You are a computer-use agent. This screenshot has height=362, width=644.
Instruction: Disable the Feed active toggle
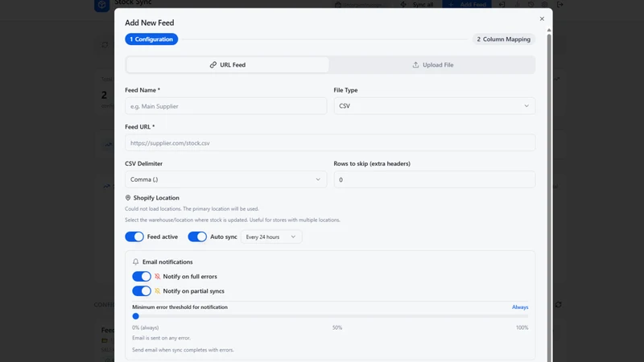tap(134, 237)
